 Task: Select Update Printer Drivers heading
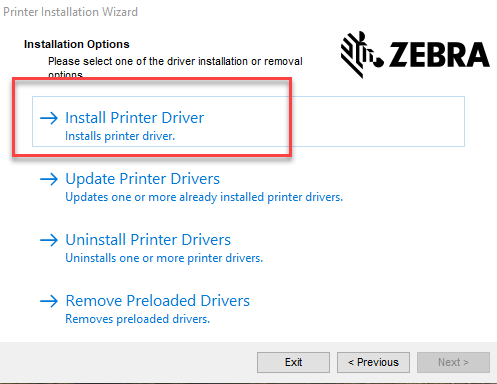click(x=143, y=179)
